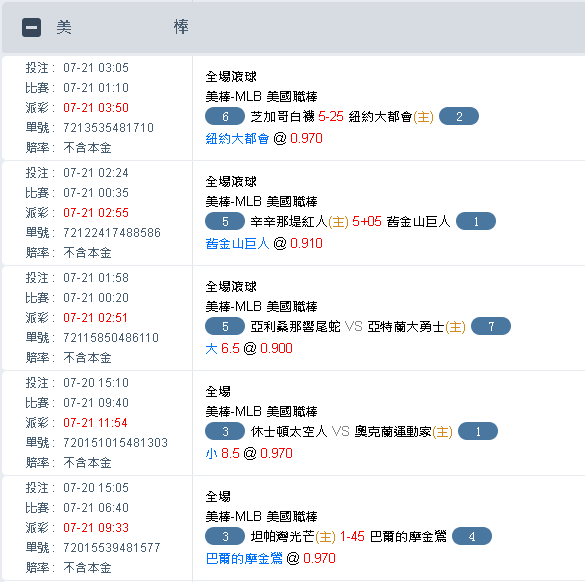Click score badge 5 for 亞利桑那響尾蛇
585x582 pixels.
pos(225,326)
